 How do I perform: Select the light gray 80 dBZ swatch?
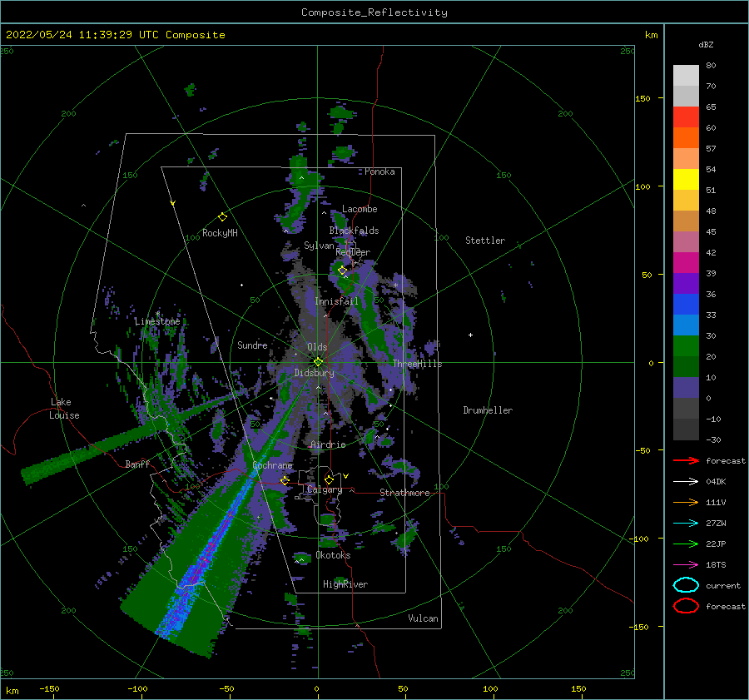[x=686, y=75]
